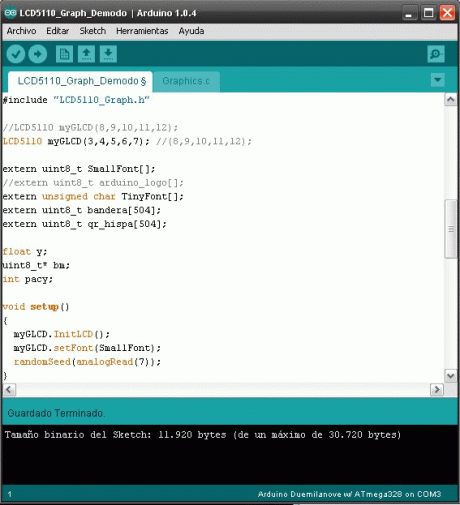460x505 pixels.
Task: Click the Verify checkmark icon
Action: click(16, 54)
